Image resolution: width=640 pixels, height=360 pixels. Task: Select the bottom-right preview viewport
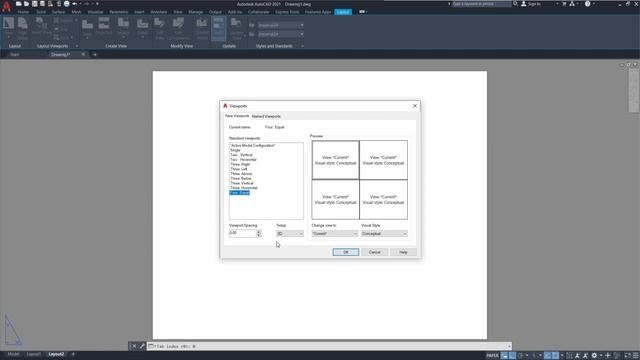coord(383,200)
